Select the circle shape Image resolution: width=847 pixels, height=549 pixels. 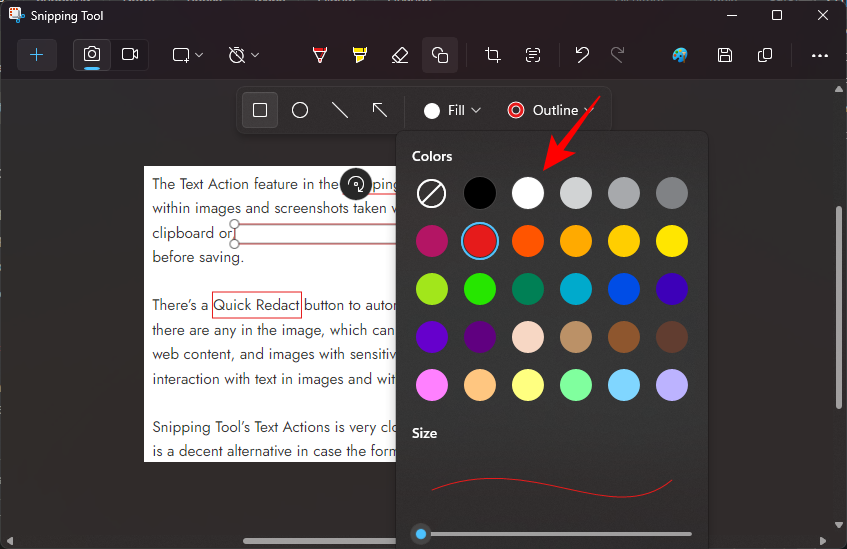(x=300, y=110)
